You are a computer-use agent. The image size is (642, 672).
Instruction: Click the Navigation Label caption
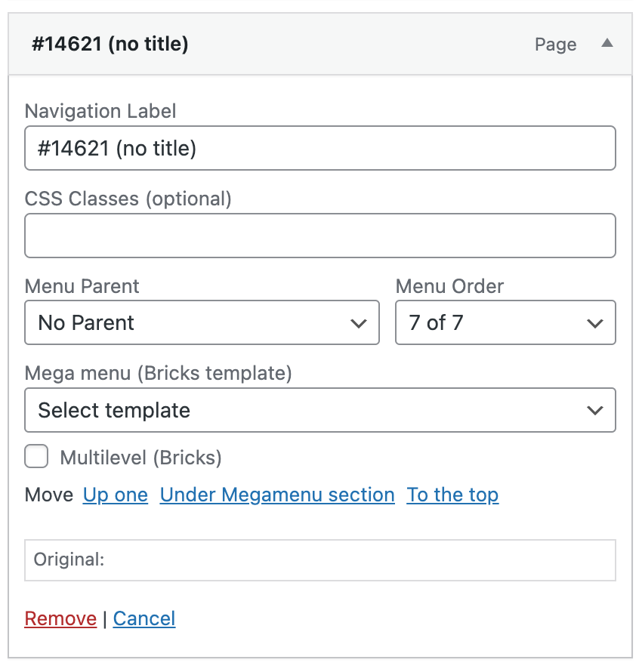pos(100,111)
